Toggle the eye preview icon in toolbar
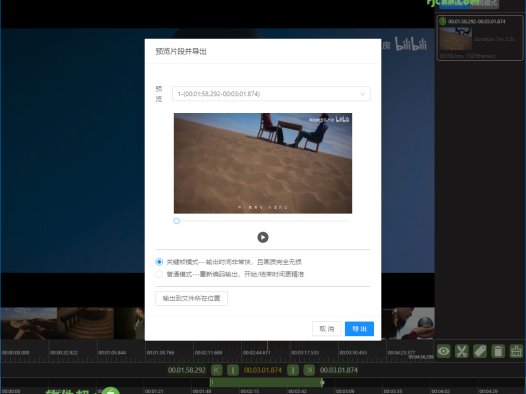The width and height of the screenshot is (526, 394). [x=443, y=351]
